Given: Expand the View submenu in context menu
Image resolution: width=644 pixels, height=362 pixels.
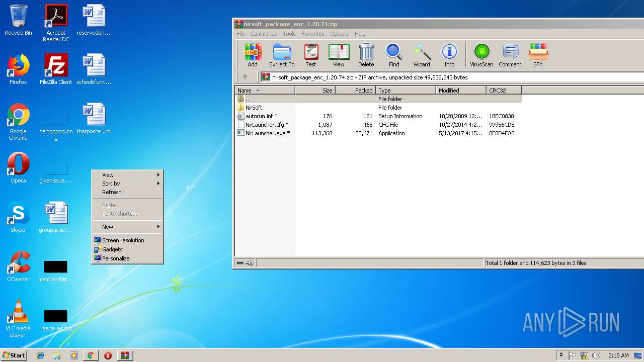Looking at the screenshot, I should point(128,175).
